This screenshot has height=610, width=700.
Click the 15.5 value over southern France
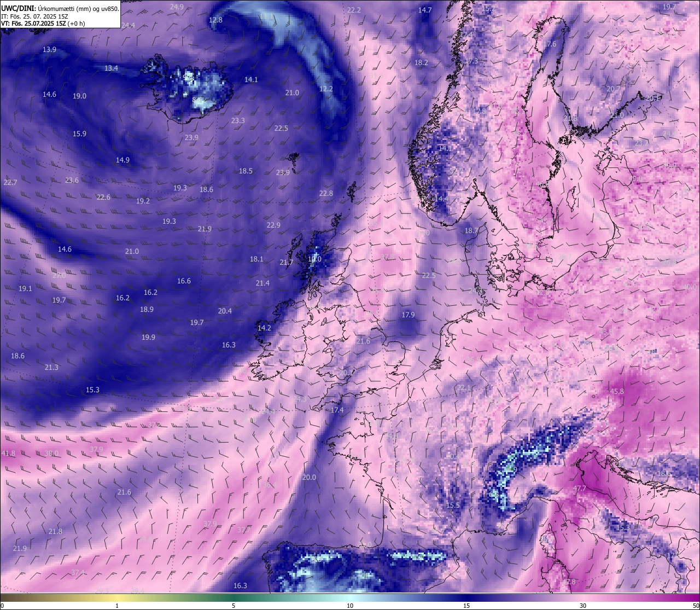[x=453, y=505]
